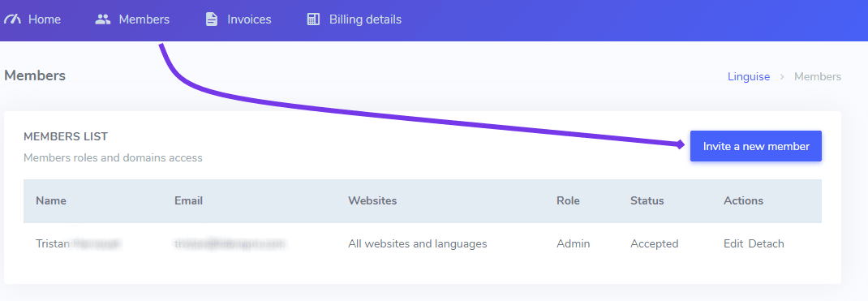Viewport: 868px width, 301px height.
Task: Click the Role column header
Action: 568,200
